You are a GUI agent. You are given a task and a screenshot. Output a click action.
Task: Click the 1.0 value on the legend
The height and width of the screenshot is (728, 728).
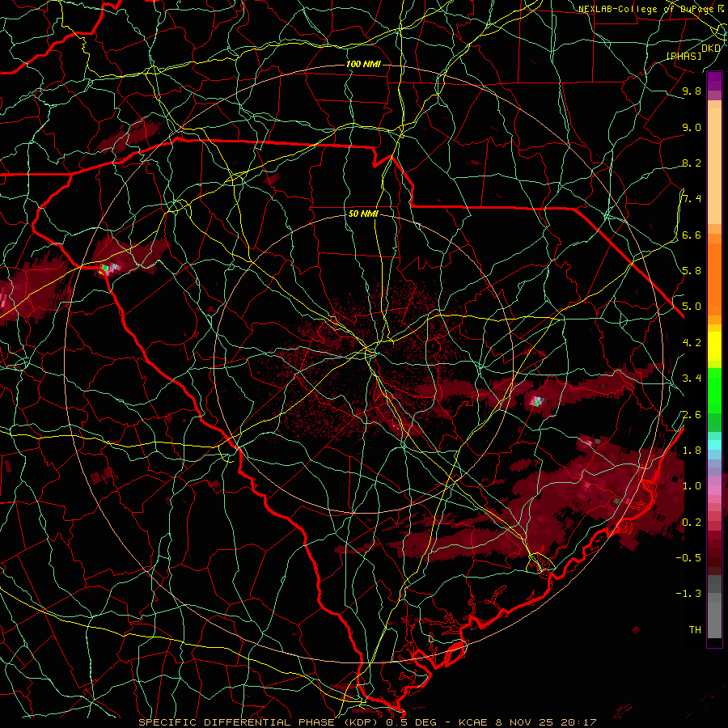pyautogui.click(x=692, y=485)
